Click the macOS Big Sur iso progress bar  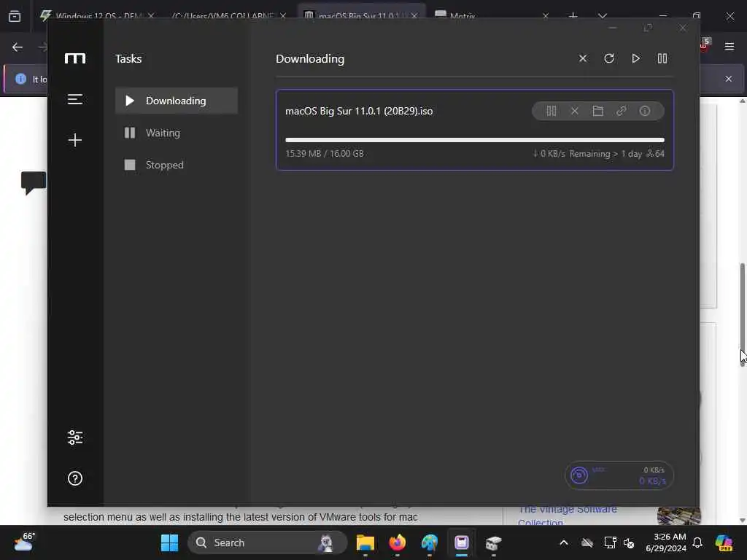pyautogui.click(x=474, y=140)
